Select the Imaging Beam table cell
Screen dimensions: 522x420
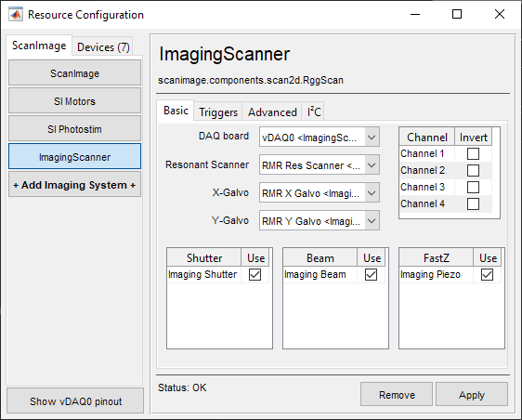[320, 274]
